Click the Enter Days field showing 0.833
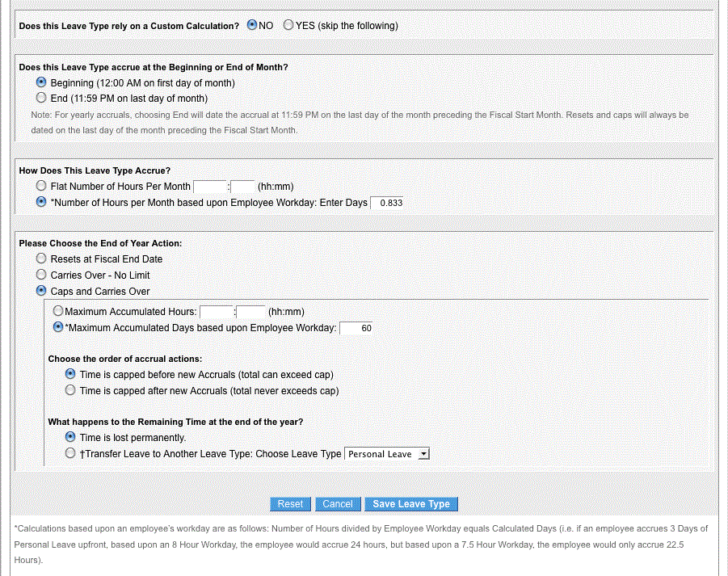The height and width of the screenshot is (576, 728). (x=387, y=203)
